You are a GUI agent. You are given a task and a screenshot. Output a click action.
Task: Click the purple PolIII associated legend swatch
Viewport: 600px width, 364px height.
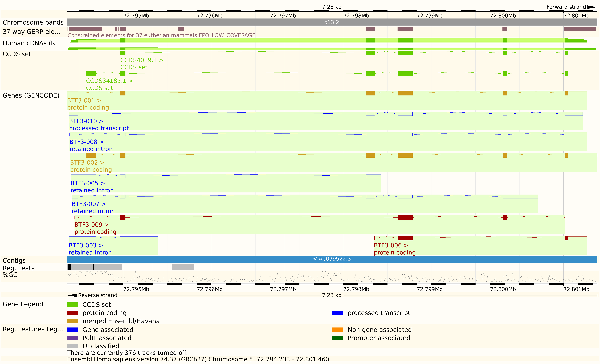coord(73,338)
